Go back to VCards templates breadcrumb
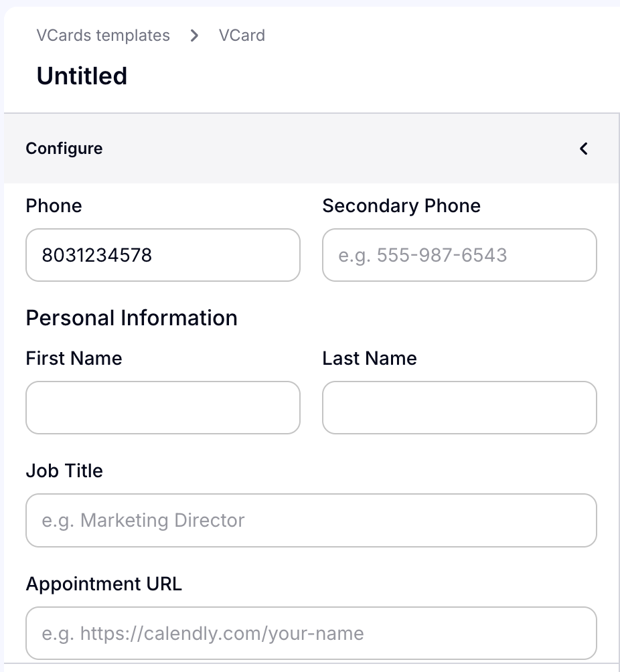Image resolution: width=620 pixels, height=672 pixels. click(103, 35)
